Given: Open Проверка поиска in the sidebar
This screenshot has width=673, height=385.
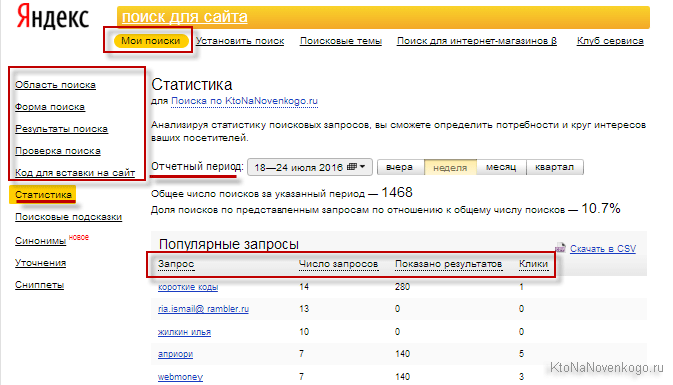Looking at the screenshot, I should (58, 151).
